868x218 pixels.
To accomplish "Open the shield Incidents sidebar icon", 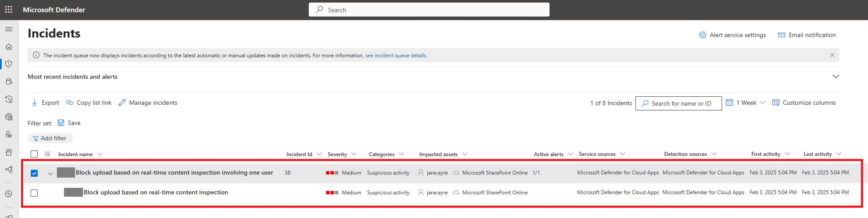I will 8,64.
